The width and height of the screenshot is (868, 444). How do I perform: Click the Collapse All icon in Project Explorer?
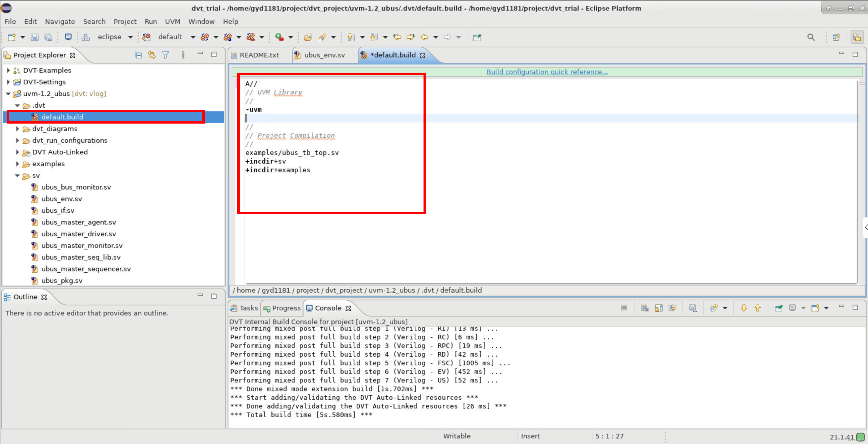pos(138,55)
